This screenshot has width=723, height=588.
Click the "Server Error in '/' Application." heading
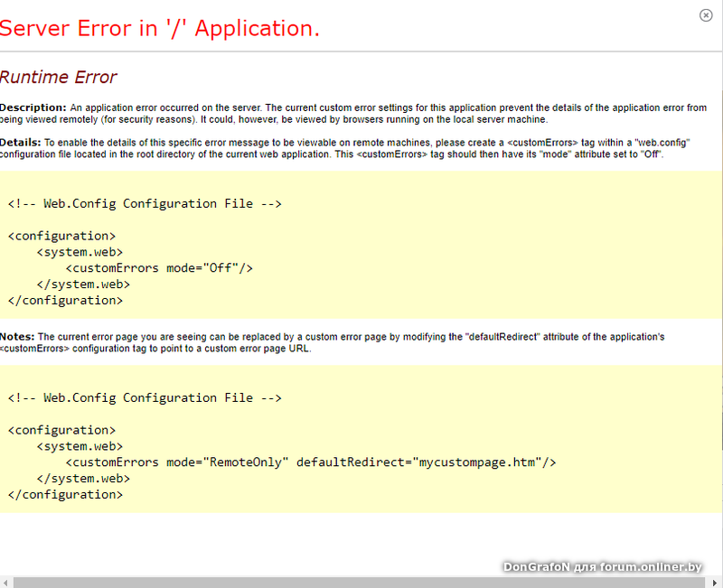(160, 29)
